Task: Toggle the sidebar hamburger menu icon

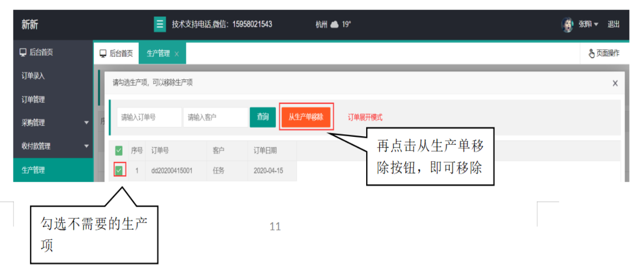Action: click(x=160, y=24)
